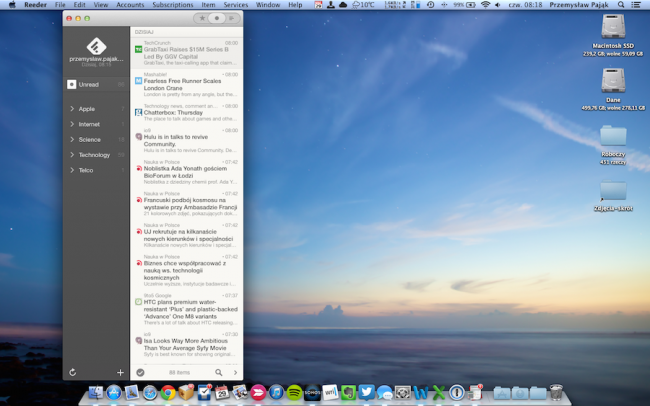Open the Fearless Free Runner Scales article
Image resolution: width=650 pixels, height=406 pixels.
point(187,85)
